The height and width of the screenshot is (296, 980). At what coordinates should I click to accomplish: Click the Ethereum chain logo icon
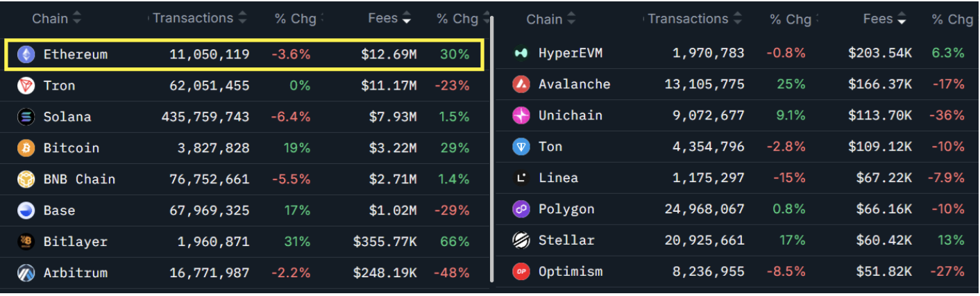pyautogui.click(x=26, y=54)
